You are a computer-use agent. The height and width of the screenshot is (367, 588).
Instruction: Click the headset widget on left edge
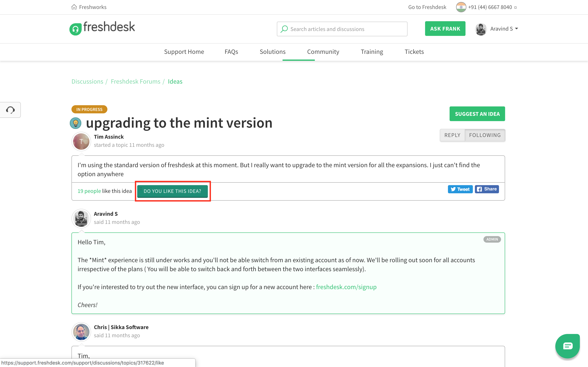[10, 110]
